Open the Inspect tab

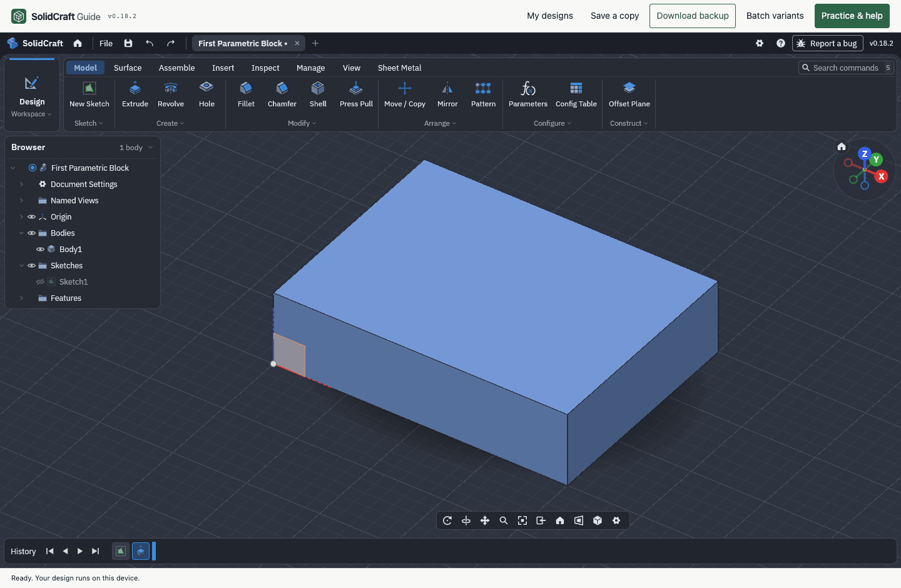(265, 68)
